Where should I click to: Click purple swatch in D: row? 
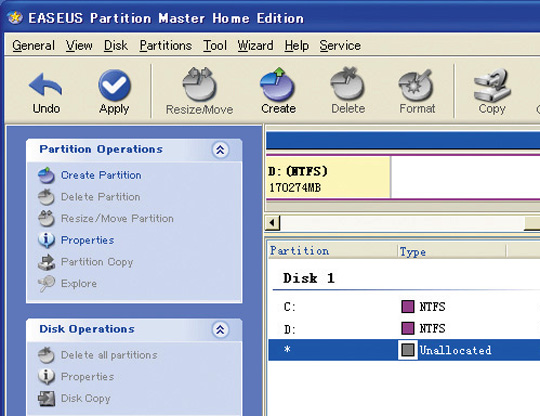click(408, 328)
